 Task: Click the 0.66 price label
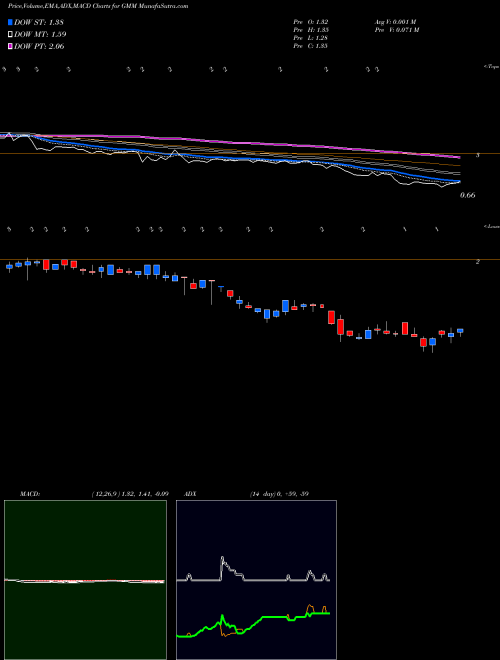click(x=468, y=195)
